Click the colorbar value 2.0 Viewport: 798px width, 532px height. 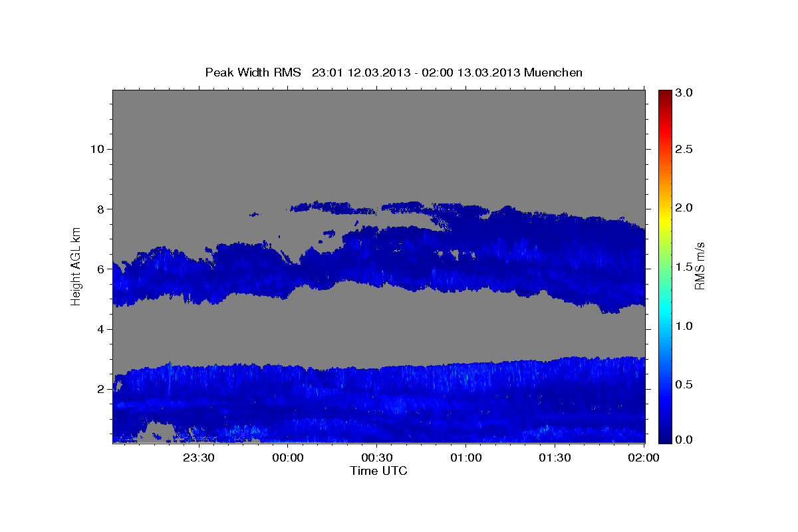click(684, 208)
